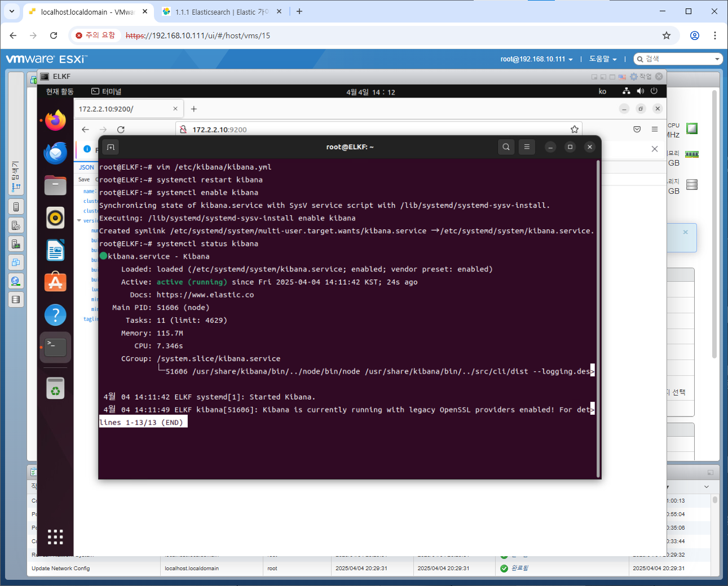Click the 완료됨 status of Update Network Config
Screen dimensions: 728x586
[x=514, y=568]
